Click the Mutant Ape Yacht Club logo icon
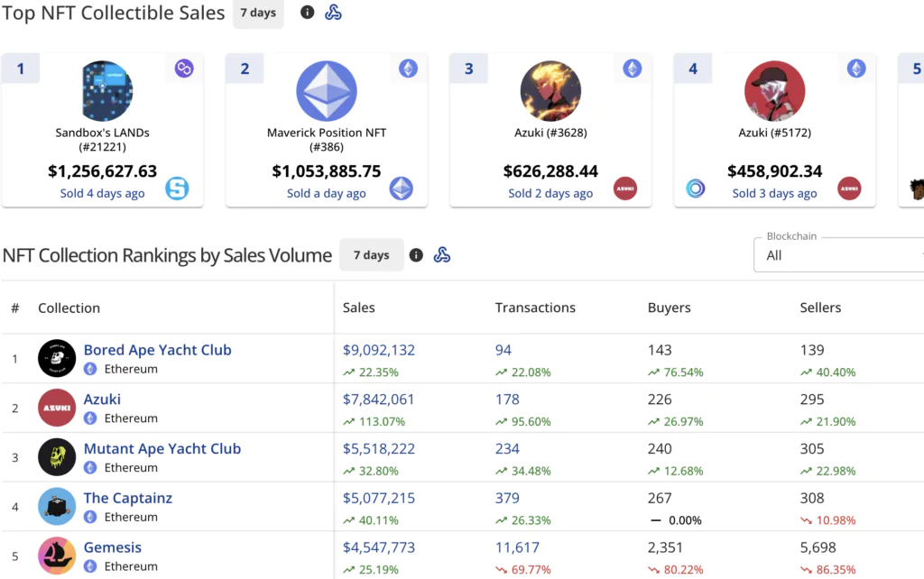924x579 pixels. (57, 457)
